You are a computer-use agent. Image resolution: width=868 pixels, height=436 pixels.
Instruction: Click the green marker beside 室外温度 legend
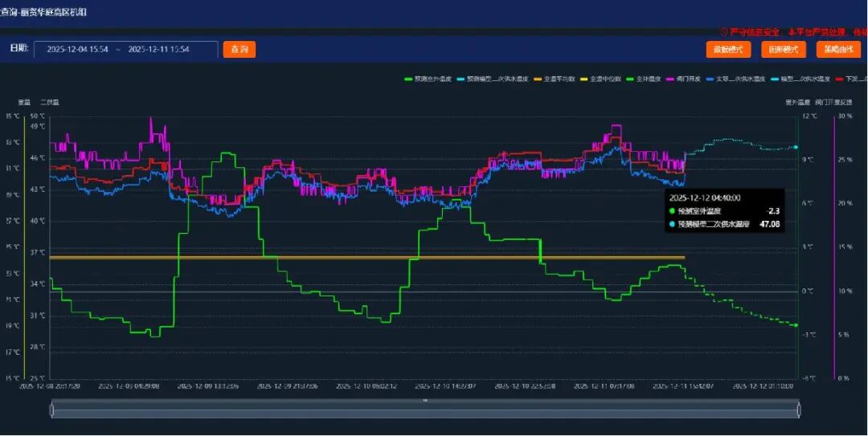click(630, 79)
